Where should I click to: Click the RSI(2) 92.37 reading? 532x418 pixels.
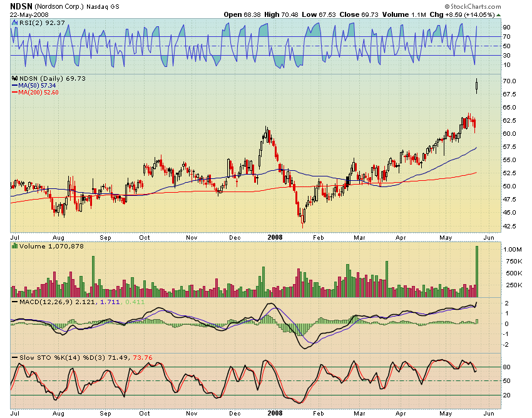[42, 23]
